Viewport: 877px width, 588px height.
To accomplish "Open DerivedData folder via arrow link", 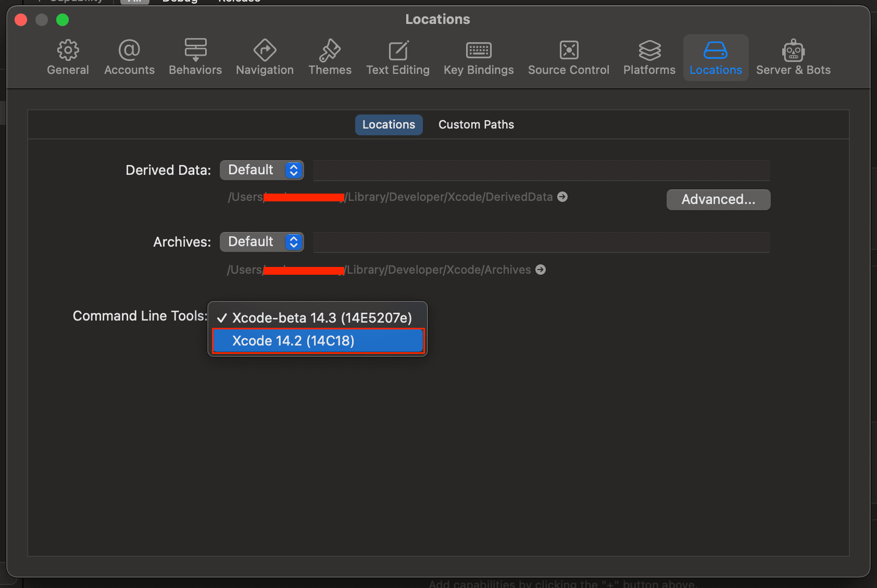I will point(562,197).
